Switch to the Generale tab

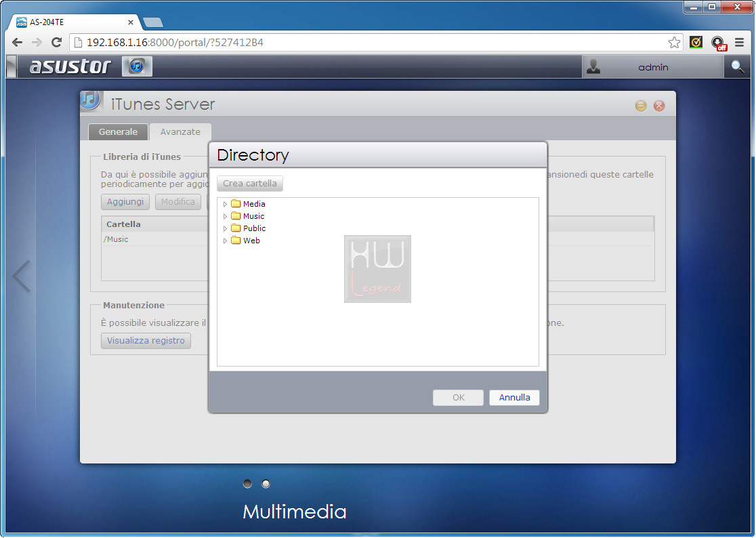(x=118, y=131)
